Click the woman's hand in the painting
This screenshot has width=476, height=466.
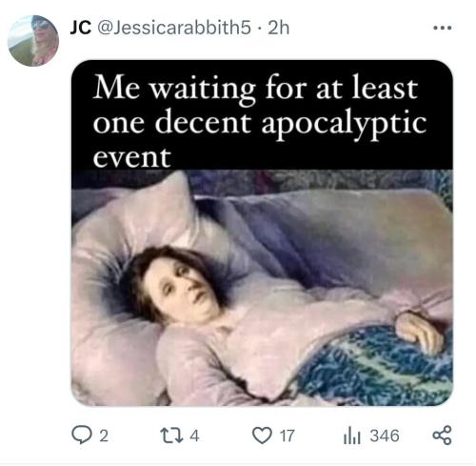coord(419,332)
